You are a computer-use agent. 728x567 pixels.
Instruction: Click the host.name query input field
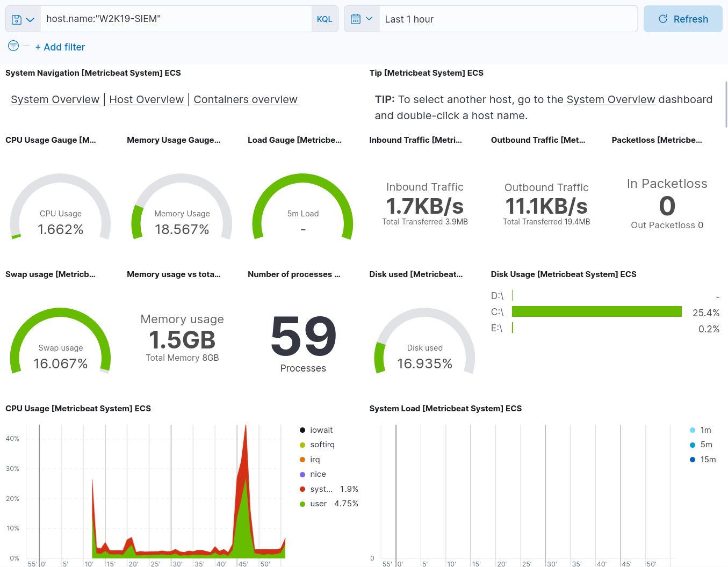point(177,19)
